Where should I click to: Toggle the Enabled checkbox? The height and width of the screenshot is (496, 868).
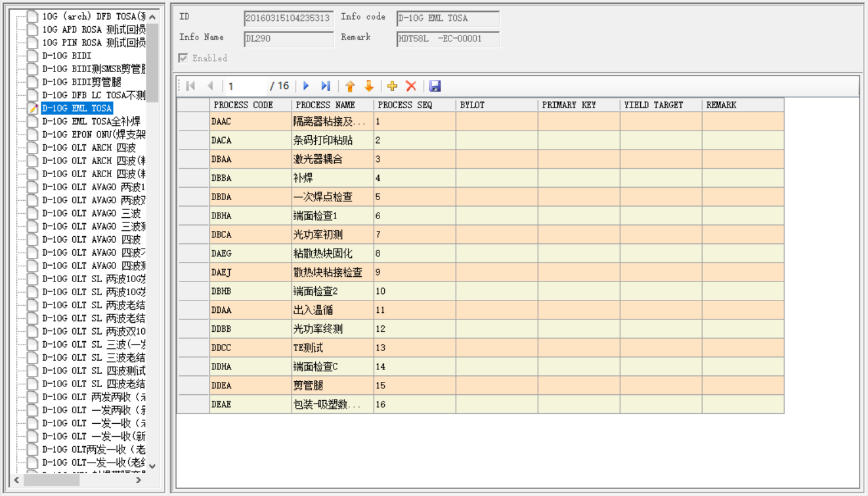pyautogui.click(x=183, y=58)
